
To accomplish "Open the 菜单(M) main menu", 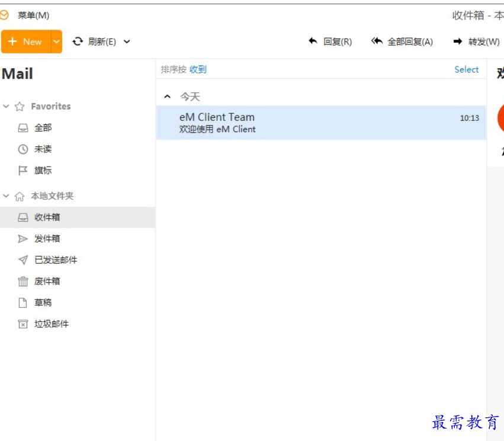I will (33, 15).
